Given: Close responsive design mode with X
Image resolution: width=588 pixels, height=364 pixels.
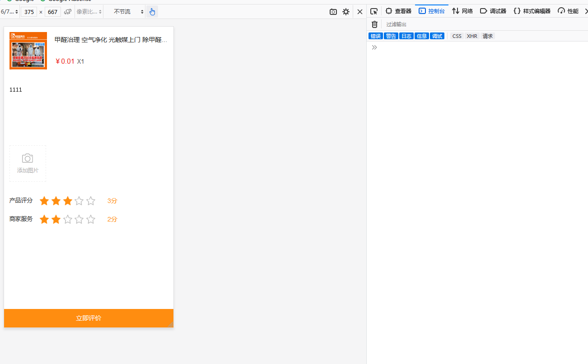Looking at the screenshot, I should [x=360, y=12].
